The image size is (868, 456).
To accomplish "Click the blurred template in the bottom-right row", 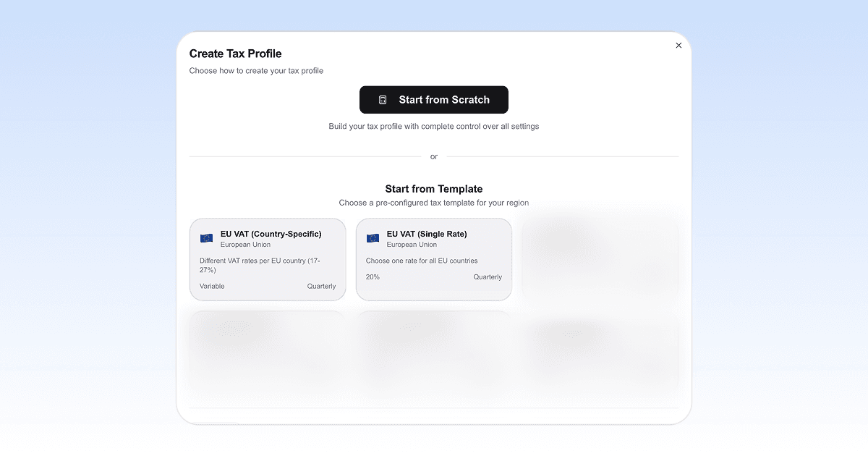I will coord(600,355).
